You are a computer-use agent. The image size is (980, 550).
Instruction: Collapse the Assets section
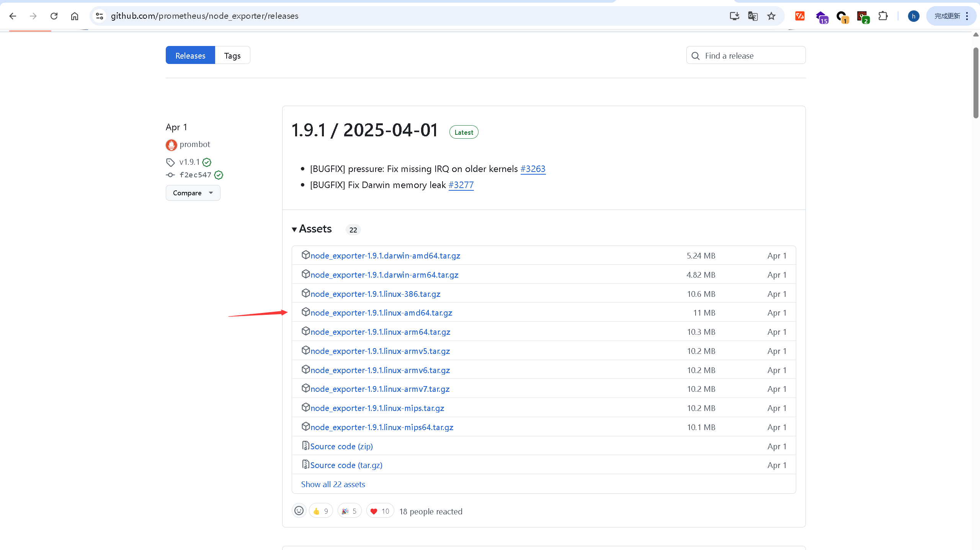[x=312, y=229]
